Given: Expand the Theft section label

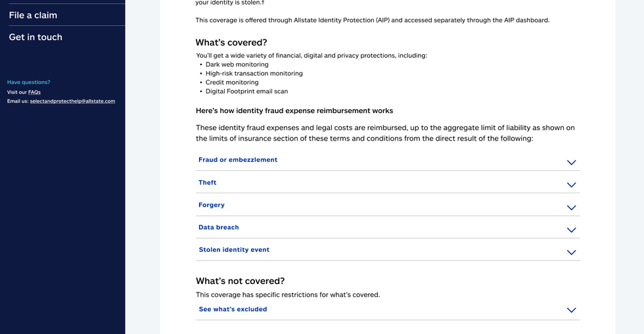Looking at the screenshot, I should point(208,183).
